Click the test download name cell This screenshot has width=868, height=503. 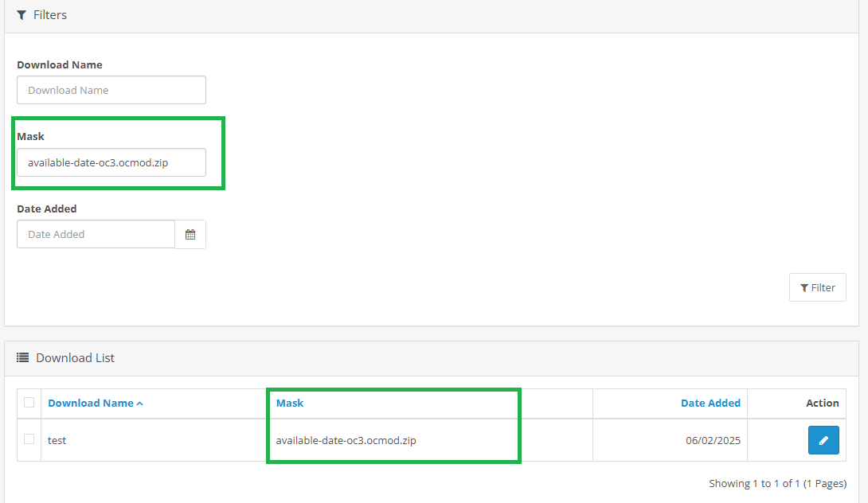tap(57, 440)
